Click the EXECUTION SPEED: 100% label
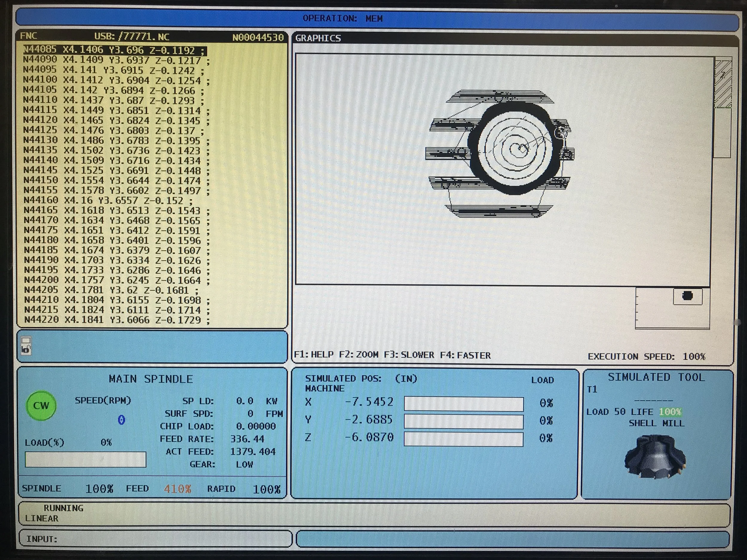 [647, 356]
